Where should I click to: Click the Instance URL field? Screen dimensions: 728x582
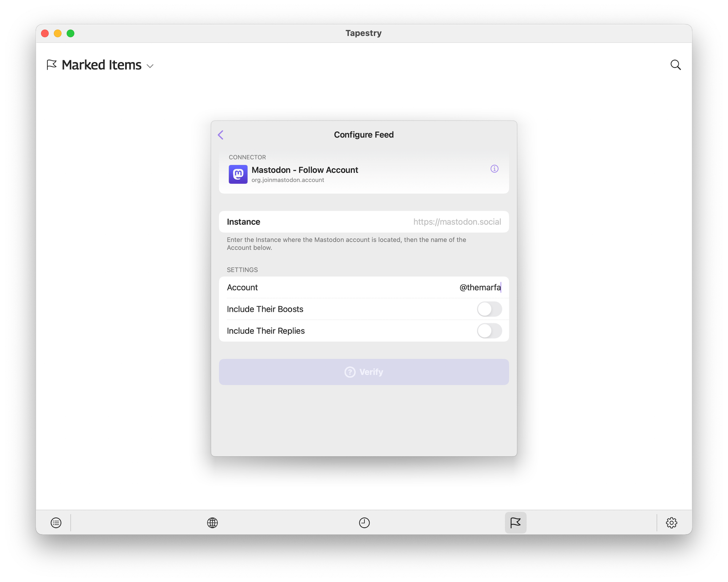[456, 222]
